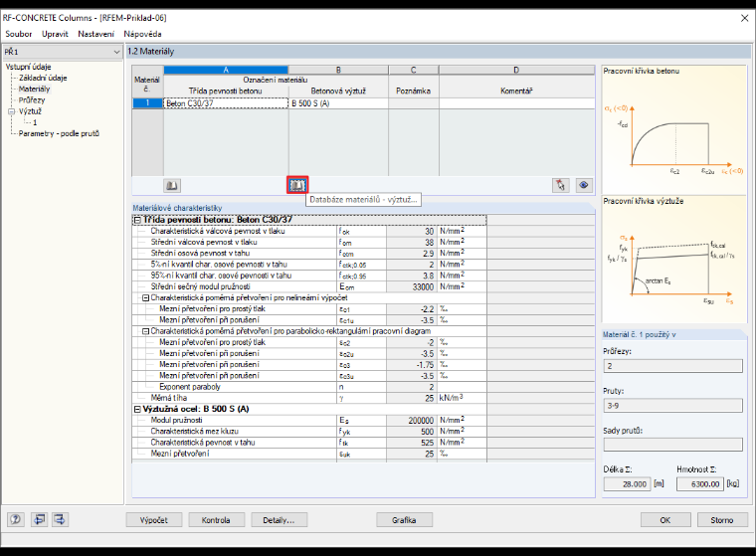Click the Průřezy field showing 2

(672, 366)
